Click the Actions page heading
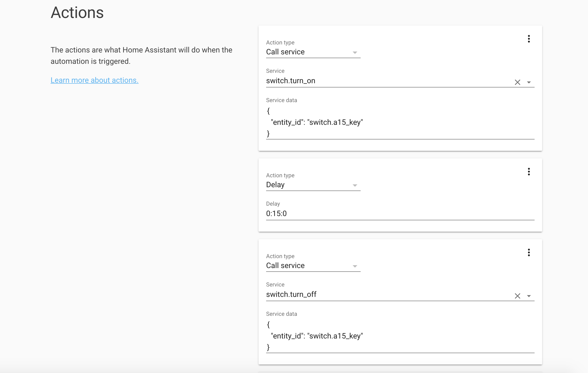588x373 pixels. [x=77, y=13]
